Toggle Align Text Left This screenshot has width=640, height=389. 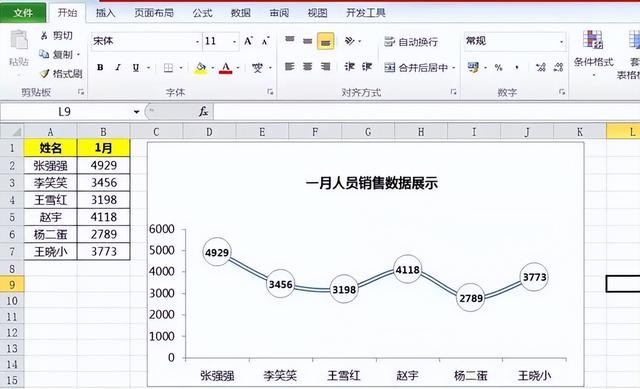coord(289,67)
